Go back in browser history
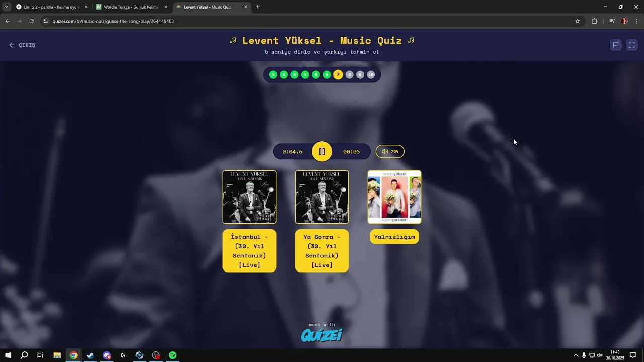This screenshot has height=362, width=644. click(7, 21)
